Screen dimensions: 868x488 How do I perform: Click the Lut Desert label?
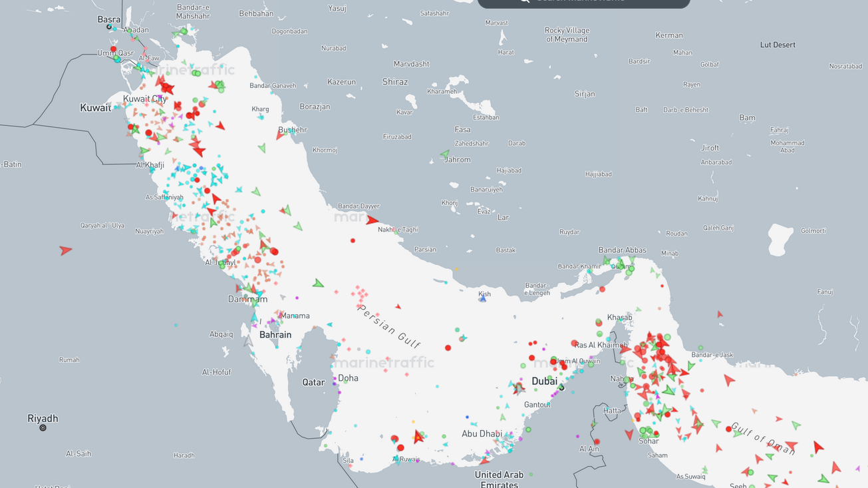(x=778, y=45)
